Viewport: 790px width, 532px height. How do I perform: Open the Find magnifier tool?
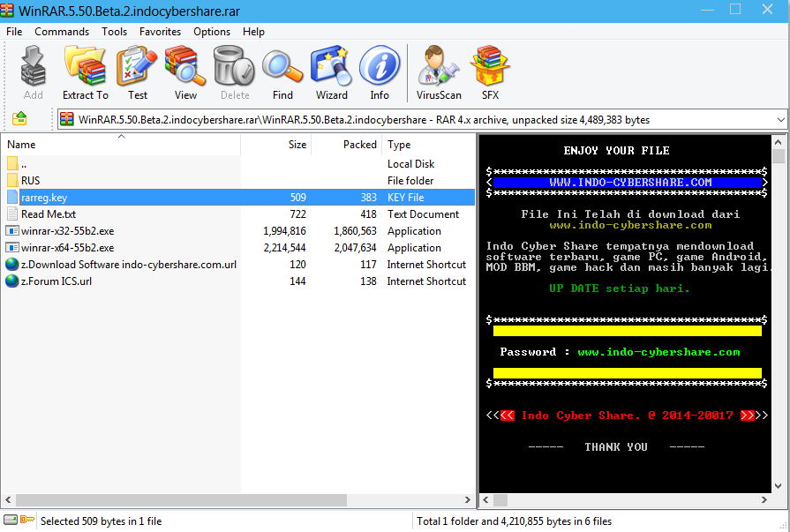click(282, 65)
